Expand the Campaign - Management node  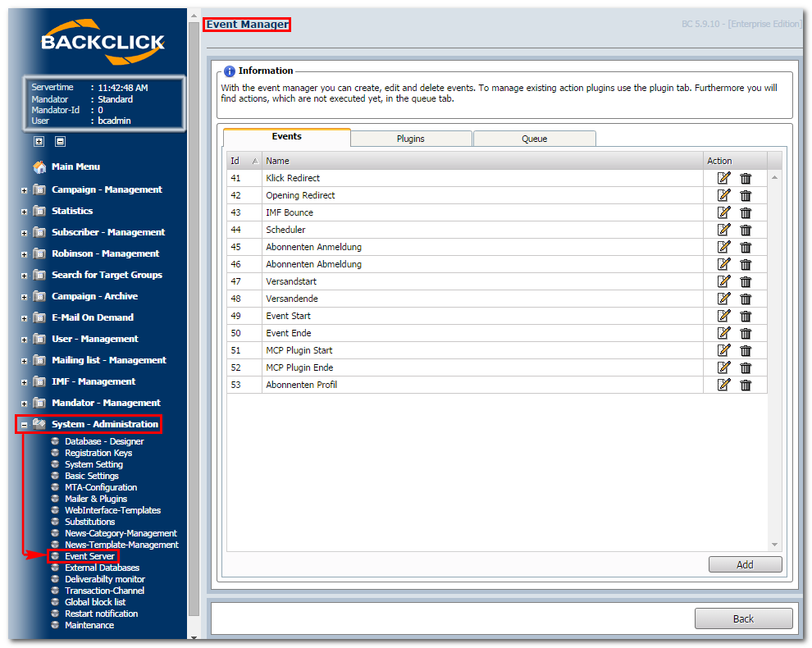click(x=24, y=190)
